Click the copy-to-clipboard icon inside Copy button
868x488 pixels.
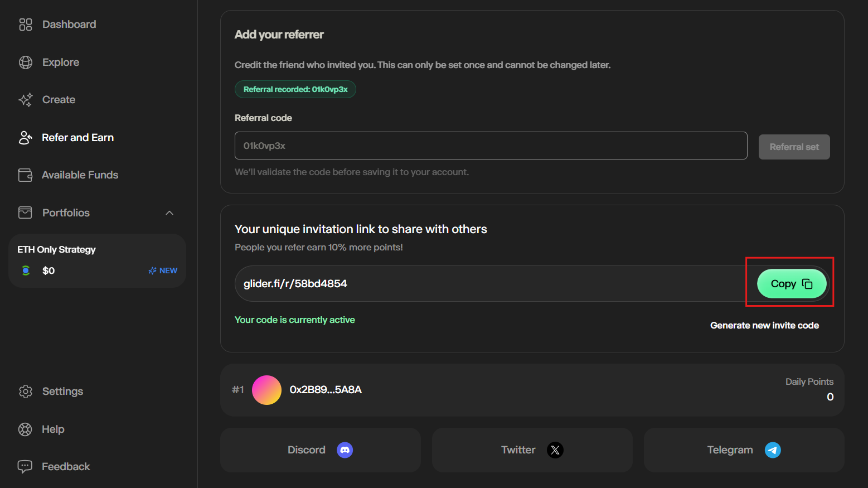[x=808, y=283]
